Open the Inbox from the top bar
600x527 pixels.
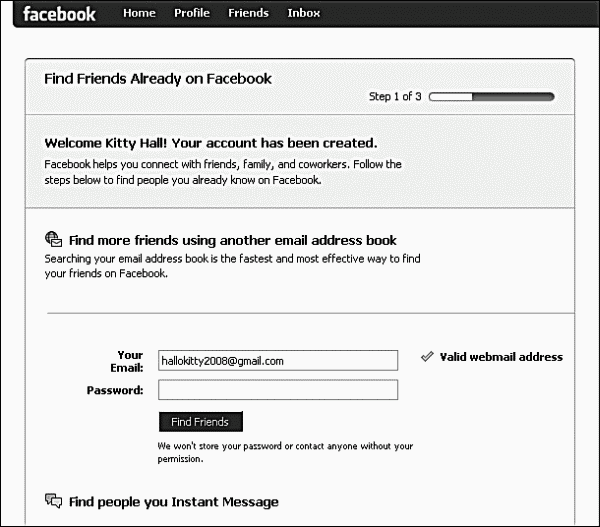point(303,14)
